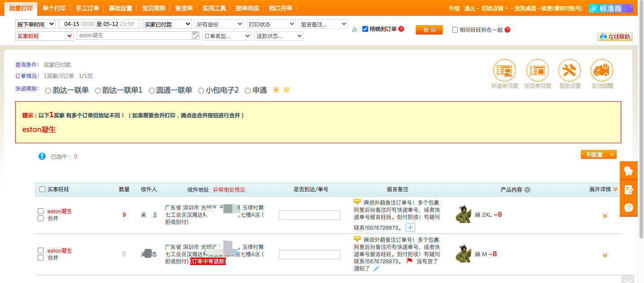The height and width of the screenshot is (283, 644).
Task: Open the 所有省份 province dropdown
Action: pyautogui.click(x=219, y=24)
